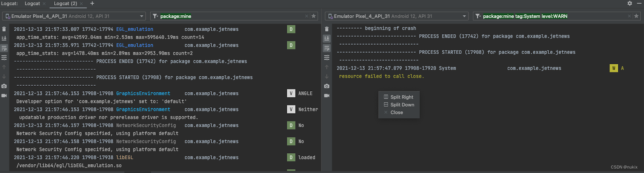Close the first Logcat tab
The height and width of the screenshot is (173, 644).
point(44,4)
